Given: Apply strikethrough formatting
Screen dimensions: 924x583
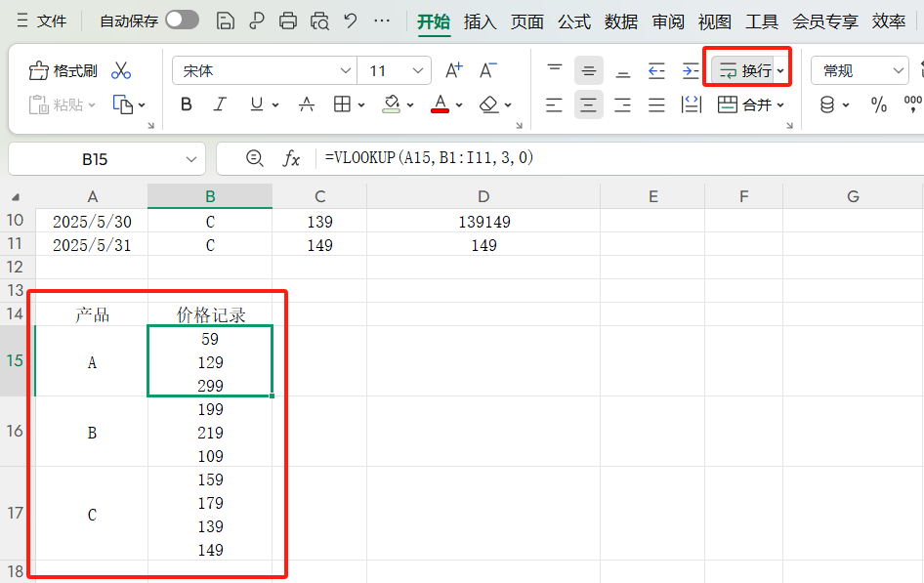Looking at the screenshot, I should (307, 104).
